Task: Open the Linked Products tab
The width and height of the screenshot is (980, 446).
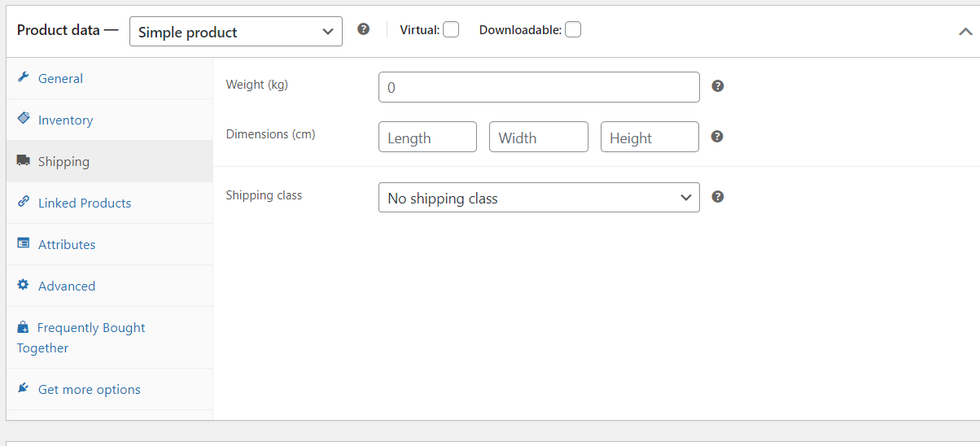Action: pos(85,203)
